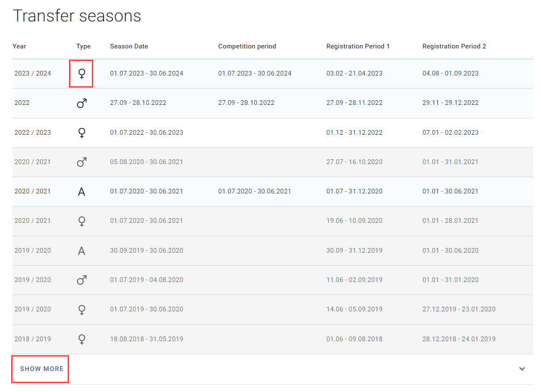The width and height of the screenshot is (541, 392).
Task: Click the male icon for season 05.08.2020 - 30.06.2021
Action: click(82, 162)
